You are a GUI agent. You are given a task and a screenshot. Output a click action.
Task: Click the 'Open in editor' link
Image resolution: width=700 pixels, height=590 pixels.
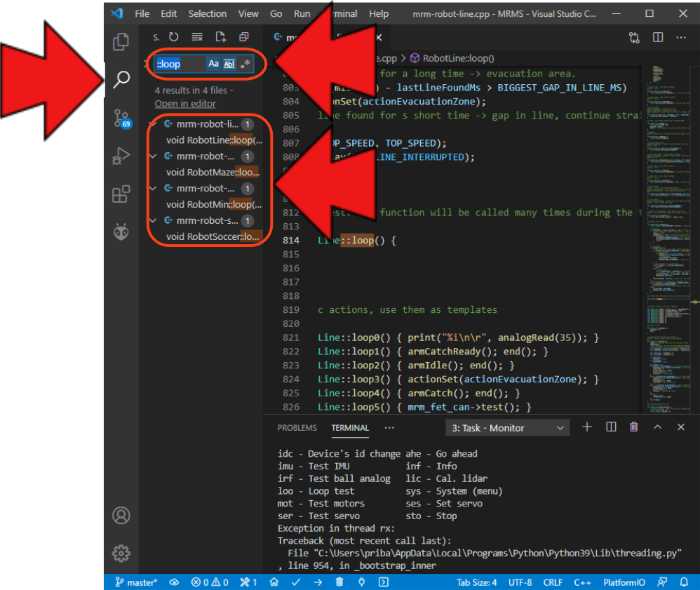pos(185,104)
